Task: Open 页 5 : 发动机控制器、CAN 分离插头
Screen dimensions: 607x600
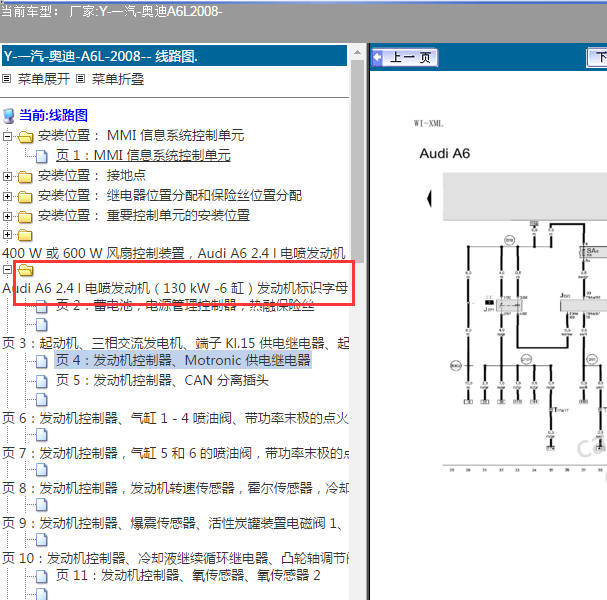Action: [162, 381]
